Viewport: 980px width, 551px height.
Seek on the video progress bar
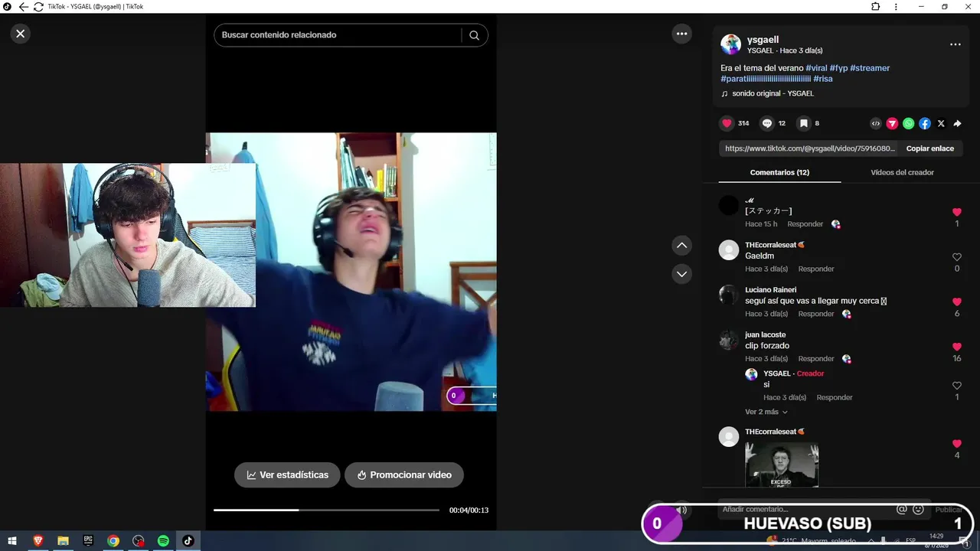pos(327,510)
